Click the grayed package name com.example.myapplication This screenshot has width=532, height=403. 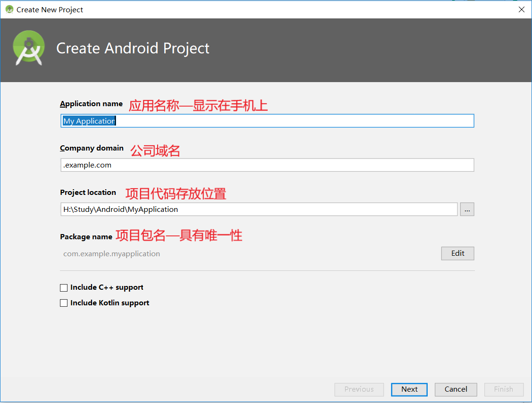(x=111, y=253)
